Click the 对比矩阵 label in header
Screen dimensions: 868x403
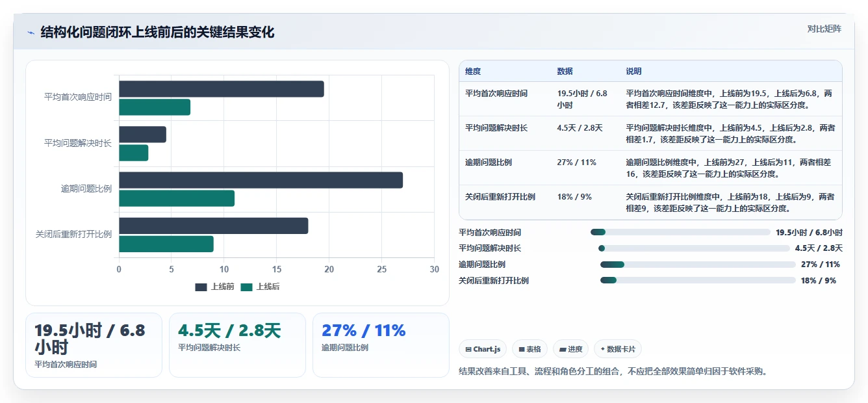click(824, 29)
